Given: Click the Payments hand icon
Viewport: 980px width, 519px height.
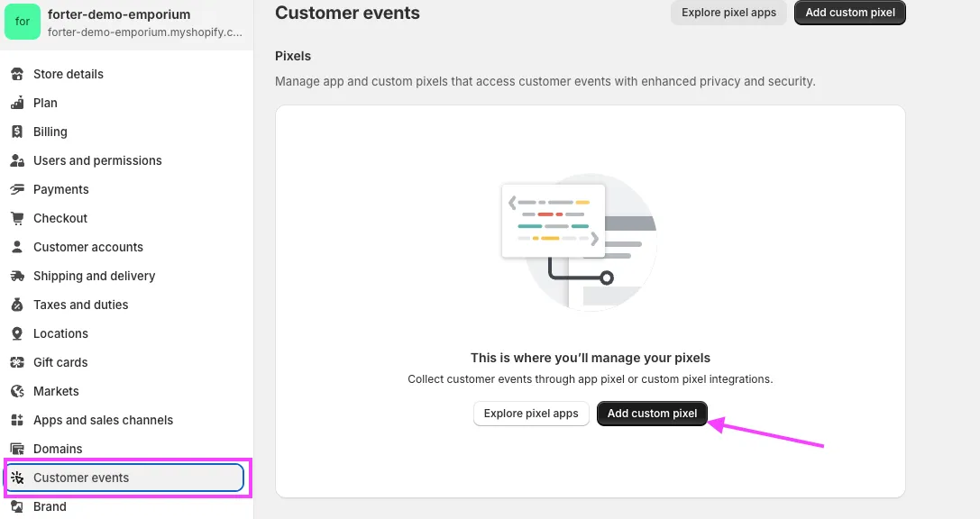Looking at the screenshot, I should point(17,189).
